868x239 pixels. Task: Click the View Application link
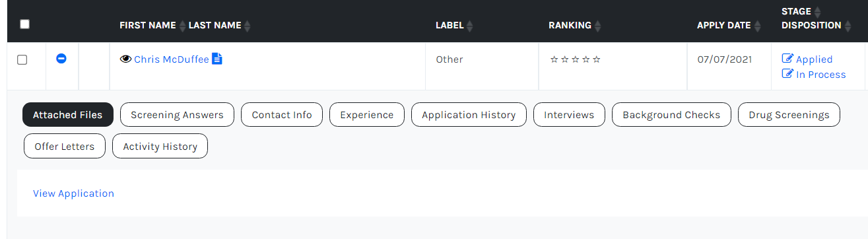(x=73, y=193)
